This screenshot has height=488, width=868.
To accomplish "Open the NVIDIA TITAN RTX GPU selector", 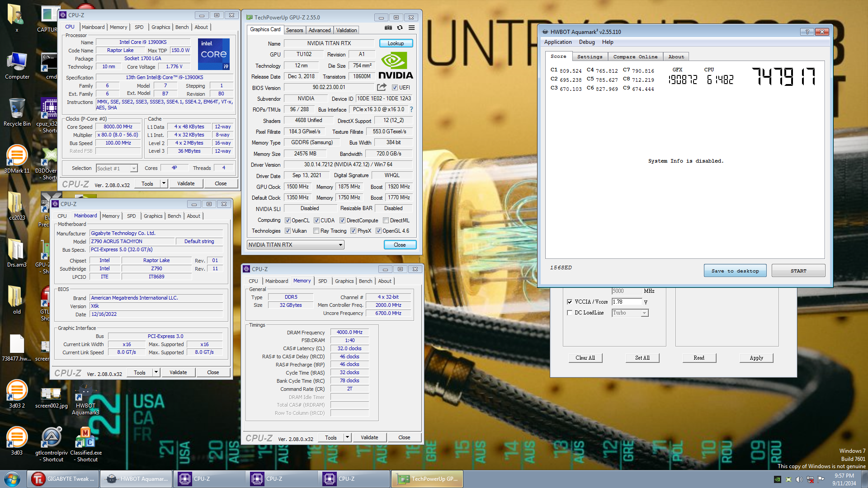I will 296,245.
